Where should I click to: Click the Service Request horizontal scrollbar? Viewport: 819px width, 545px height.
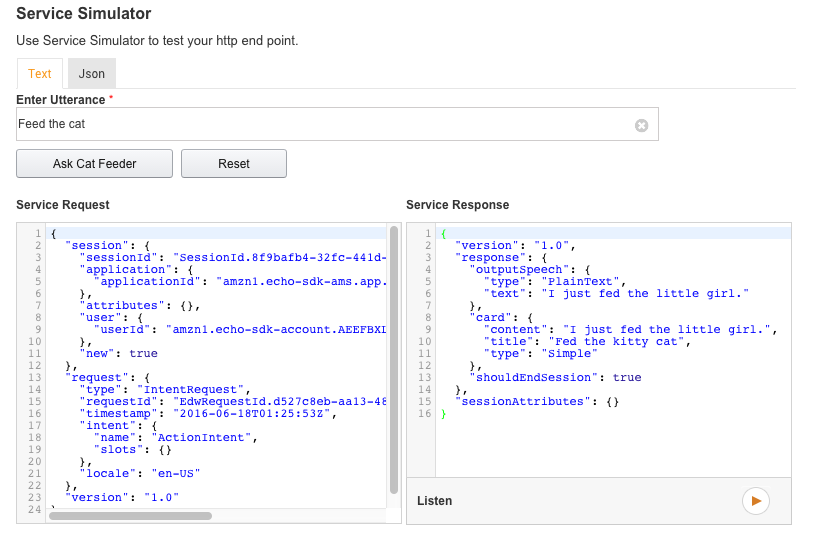click(130, 516)
